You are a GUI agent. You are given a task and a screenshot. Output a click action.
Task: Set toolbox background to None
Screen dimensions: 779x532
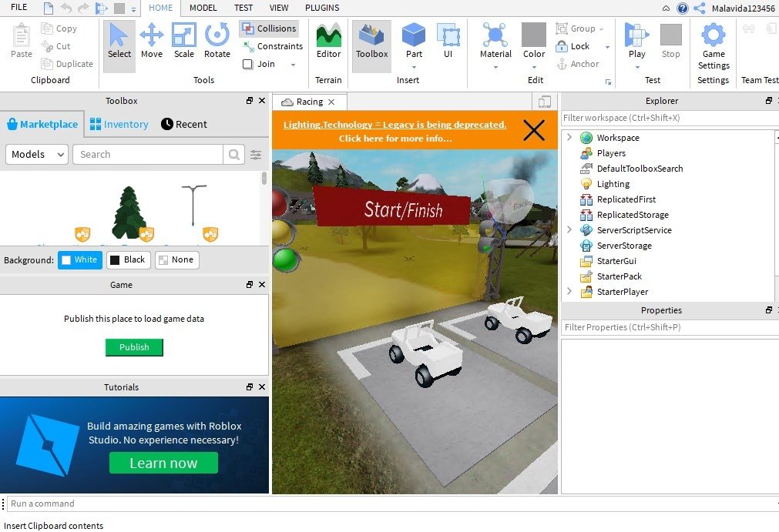click(x=177, y=259)
